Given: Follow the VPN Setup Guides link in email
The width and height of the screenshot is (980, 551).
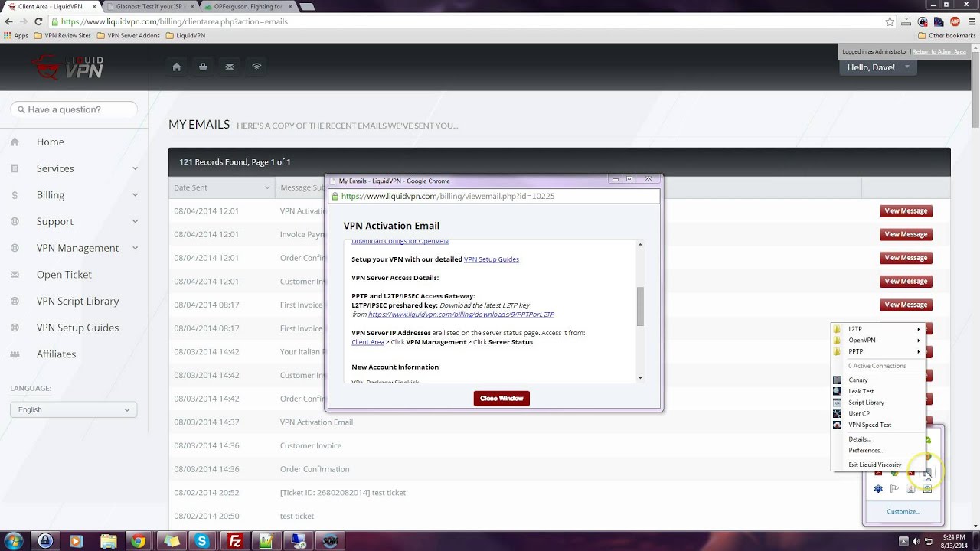Looking at the screenshot, I should pos(492,259).
